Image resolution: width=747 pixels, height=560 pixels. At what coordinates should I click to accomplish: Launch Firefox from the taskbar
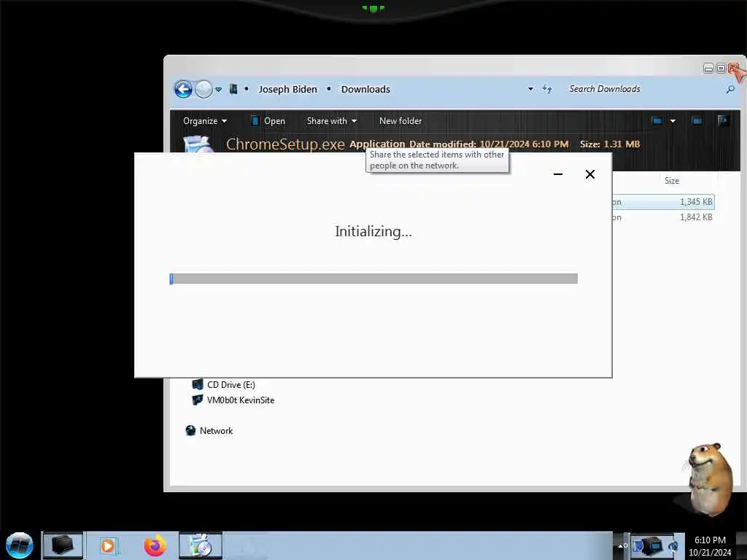tap(155, 545)
